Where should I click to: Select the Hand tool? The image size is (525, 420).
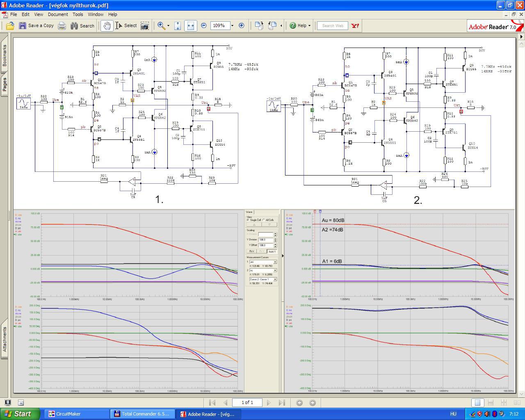107,25
